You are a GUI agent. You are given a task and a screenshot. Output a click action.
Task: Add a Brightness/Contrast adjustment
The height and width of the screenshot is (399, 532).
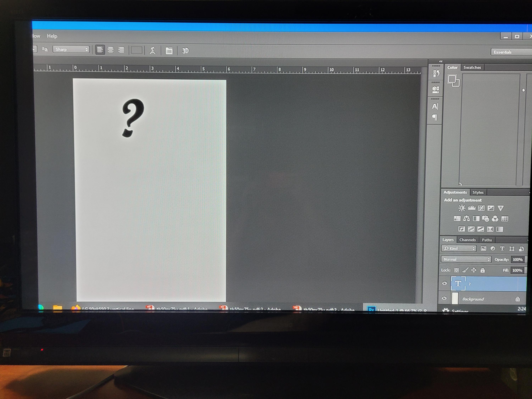tap(462, 208)
